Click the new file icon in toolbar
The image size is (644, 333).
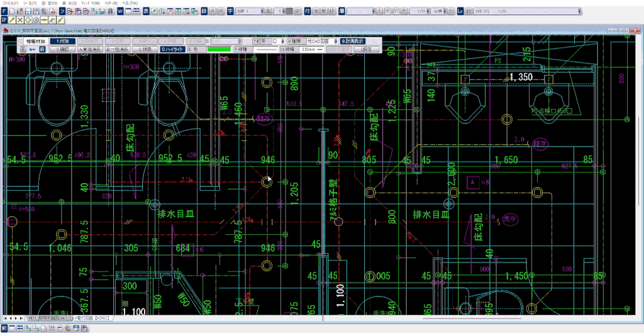point(13,11)
